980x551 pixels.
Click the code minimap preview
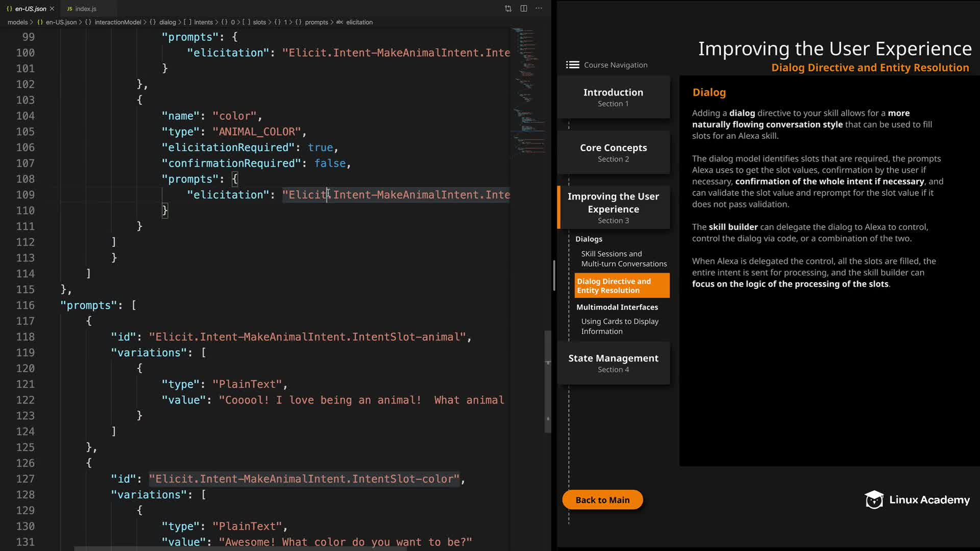click(x=528, y=92)
